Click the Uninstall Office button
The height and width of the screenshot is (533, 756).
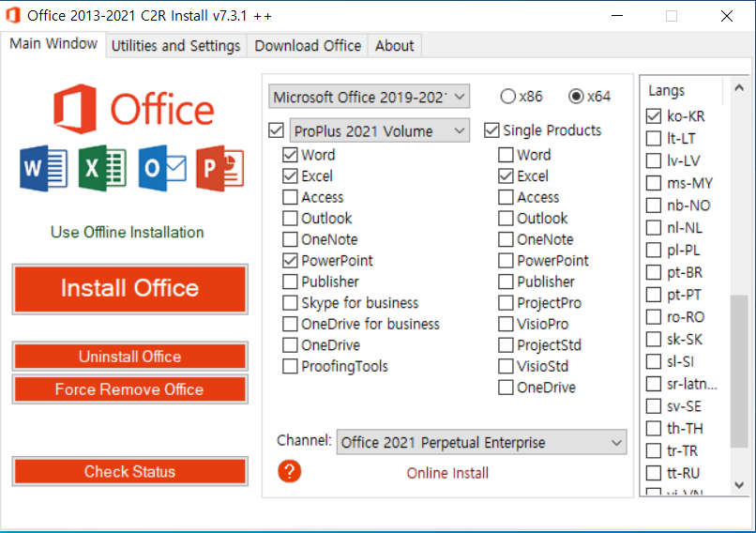pos(130,357)
